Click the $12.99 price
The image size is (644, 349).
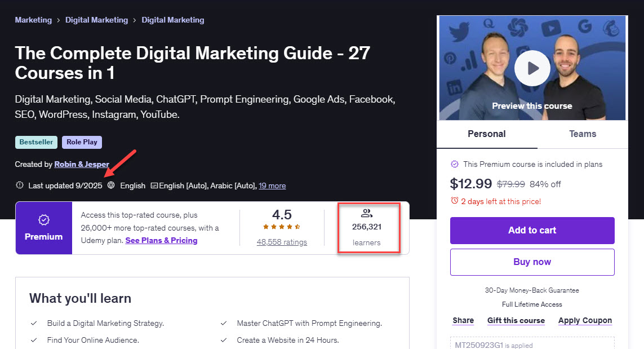click(470, 183)
